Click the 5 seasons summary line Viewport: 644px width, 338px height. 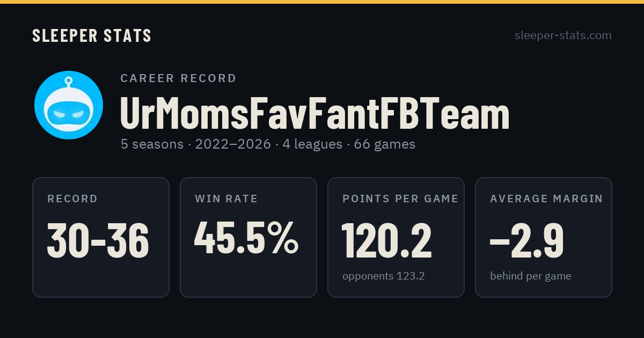[268, 144]
